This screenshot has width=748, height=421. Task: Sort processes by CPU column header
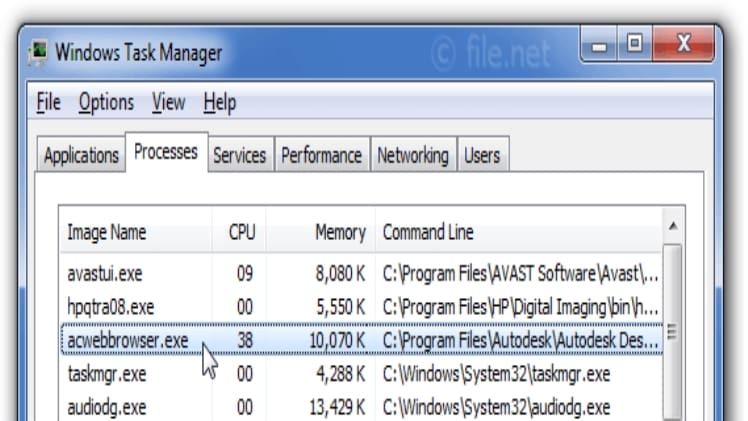click(x=242, y=232)
